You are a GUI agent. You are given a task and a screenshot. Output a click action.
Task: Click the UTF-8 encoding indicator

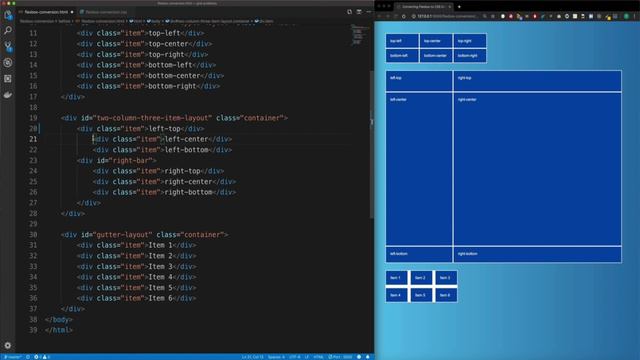(x=295, y=357)
